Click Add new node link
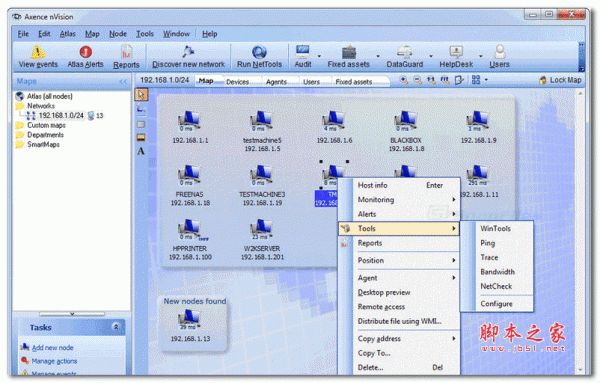Viewport: 600px width, 383px height. point(52,347)
